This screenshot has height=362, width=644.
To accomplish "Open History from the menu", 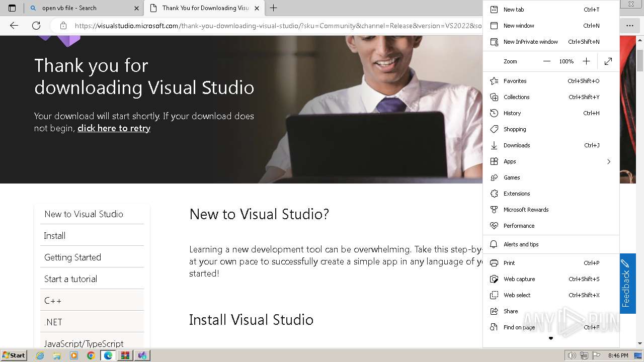I will click(551, 113).
